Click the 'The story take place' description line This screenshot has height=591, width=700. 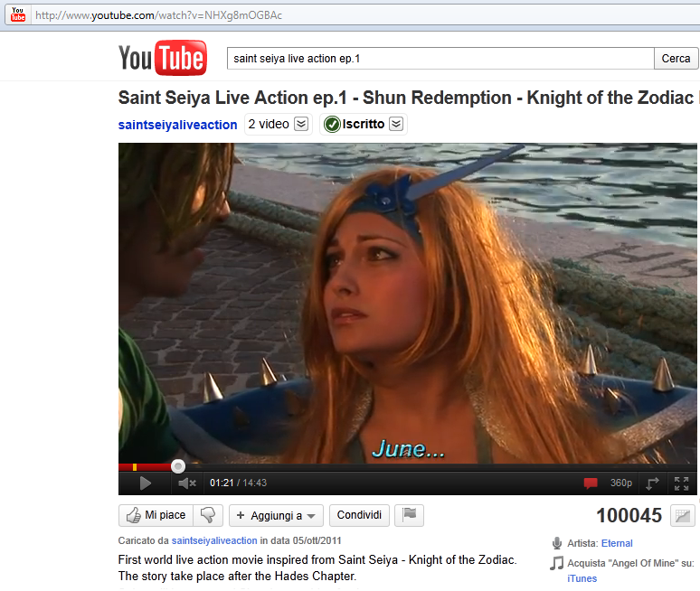click(237, 577)
